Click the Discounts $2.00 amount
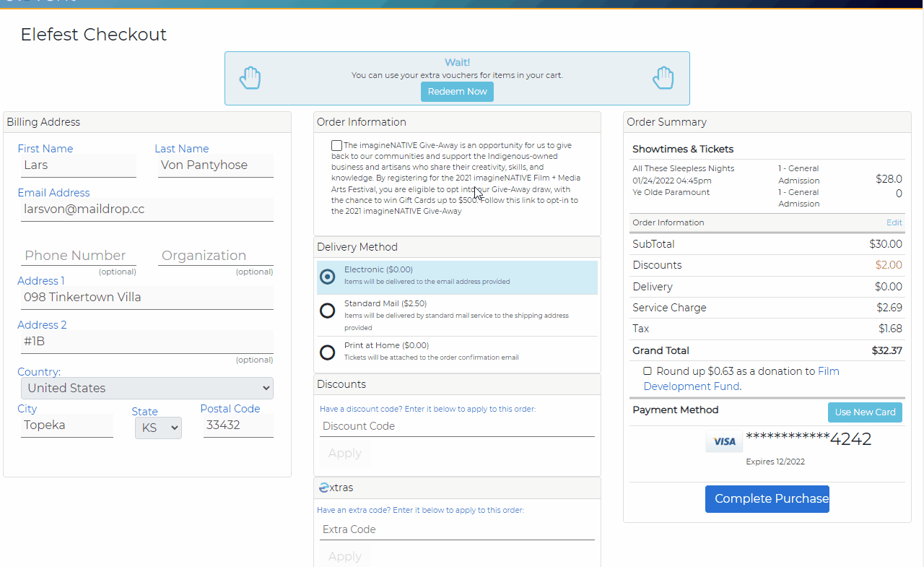924x567 pixels. pos(889,265)
